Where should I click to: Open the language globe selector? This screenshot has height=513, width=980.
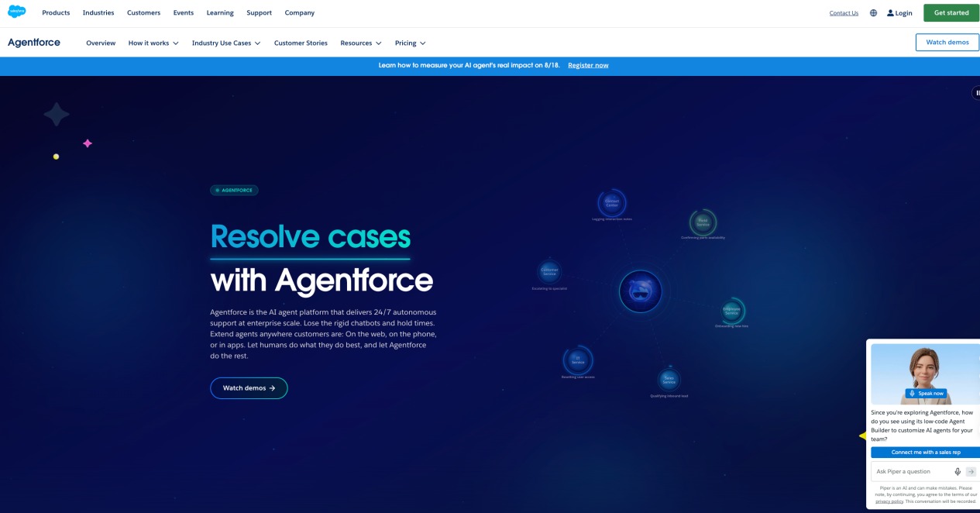[x=873, y=13]
